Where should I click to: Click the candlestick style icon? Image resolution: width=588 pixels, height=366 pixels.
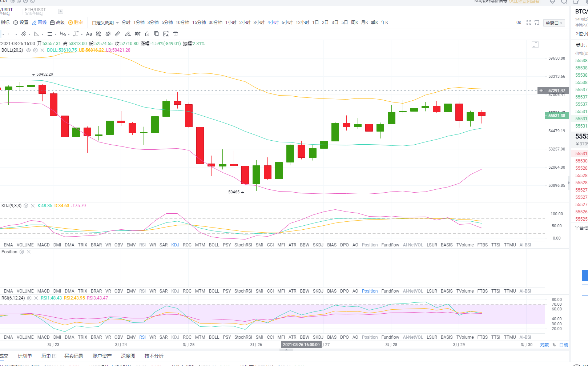pos(138,34)
